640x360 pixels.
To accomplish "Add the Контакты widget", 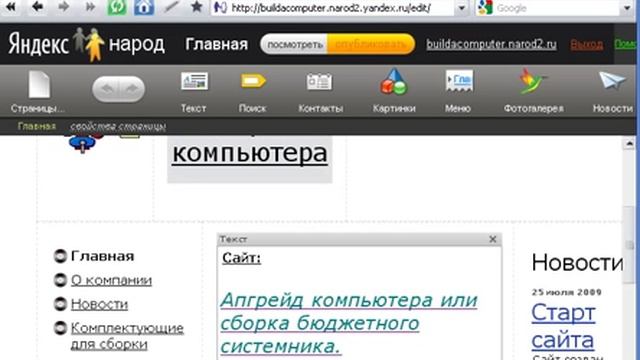I will point(320,91).
